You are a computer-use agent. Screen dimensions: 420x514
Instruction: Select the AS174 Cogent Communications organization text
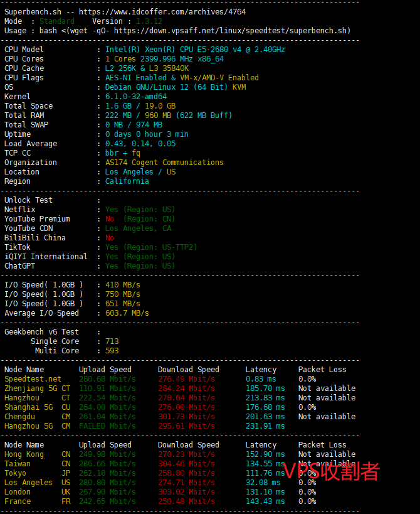pyautogui.click(x=164, y=163)
